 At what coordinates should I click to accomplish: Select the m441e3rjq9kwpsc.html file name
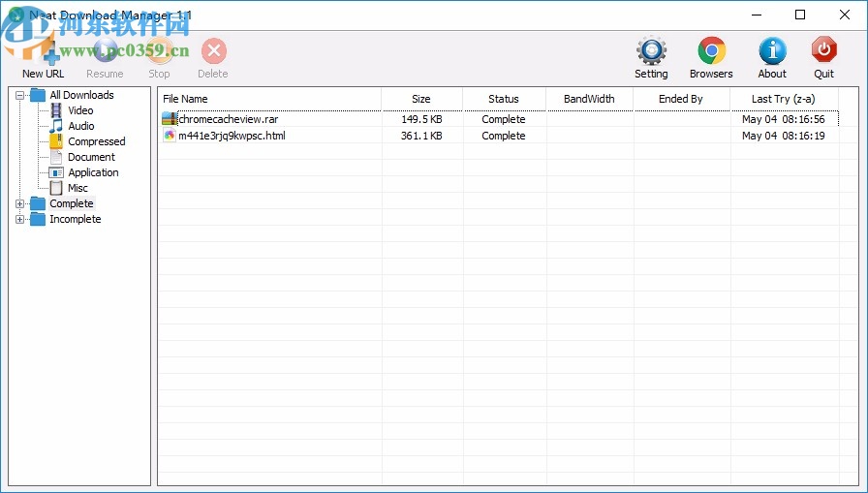pyautogui.click(x=232, y=136)
